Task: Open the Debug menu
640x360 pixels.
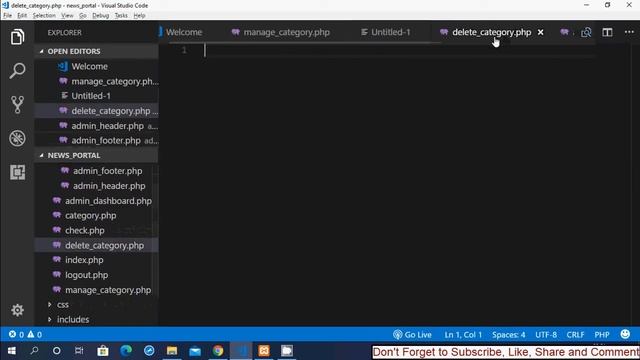Action: [100, 16]
